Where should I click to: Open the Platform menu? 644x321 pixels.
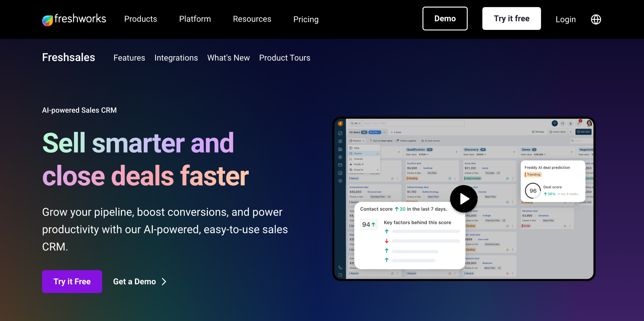(195, 19)
